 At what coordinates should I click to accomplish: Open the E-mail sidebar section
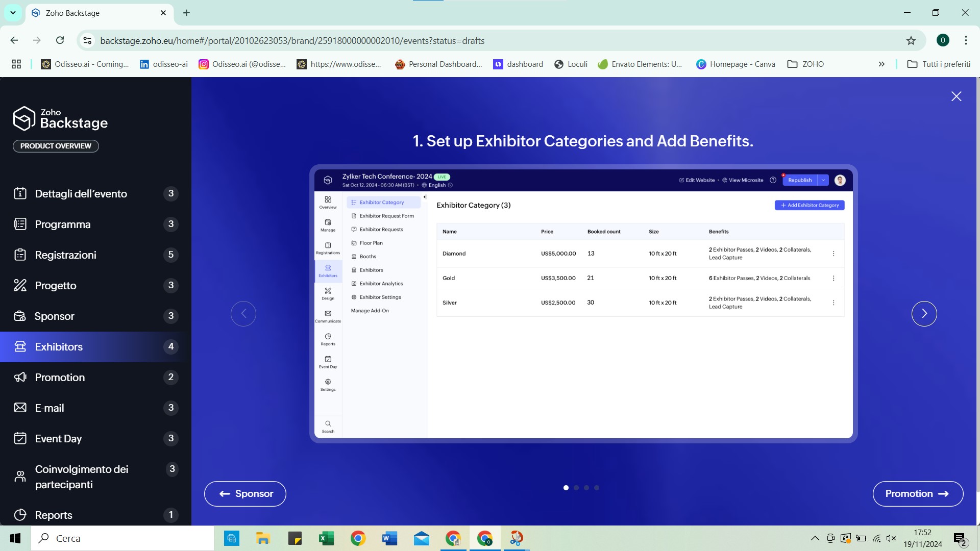[x=95, y=408]
